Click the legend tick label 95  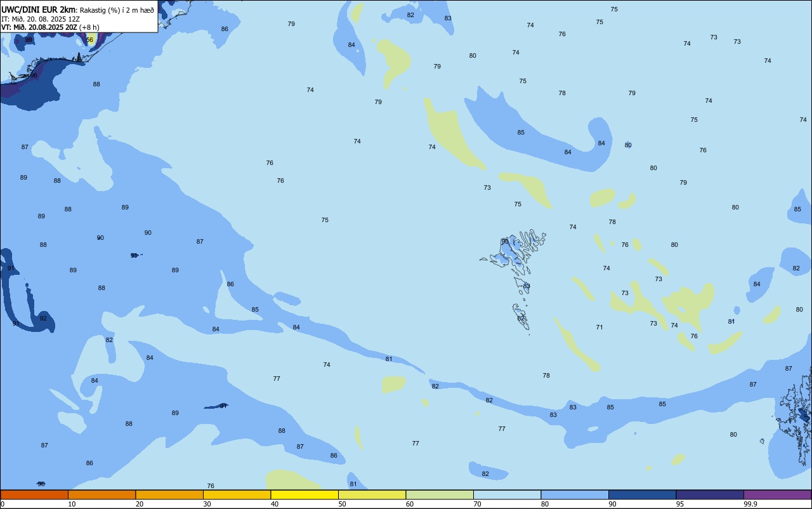pos(680,504)
